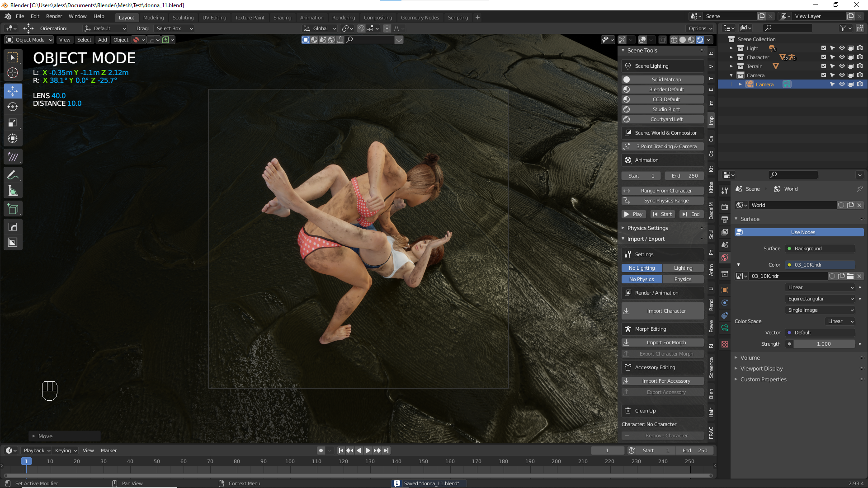Select the Physics import option
The image size is (868, 488).
point(683,279)
